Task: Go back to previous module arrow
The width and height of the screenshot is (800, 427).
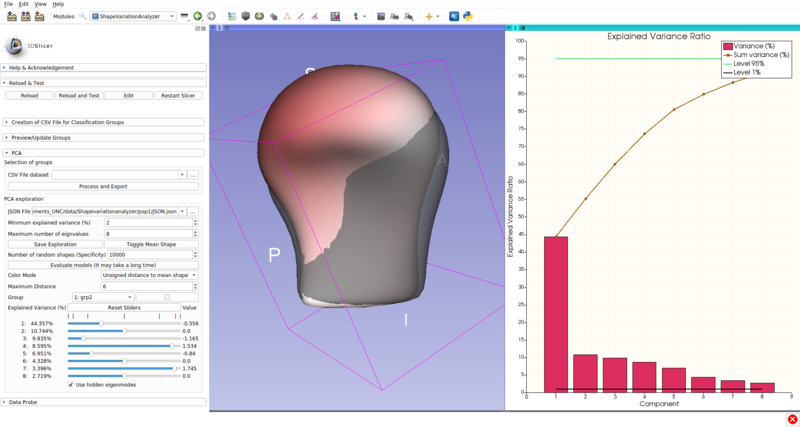Action: pos(198,16)
